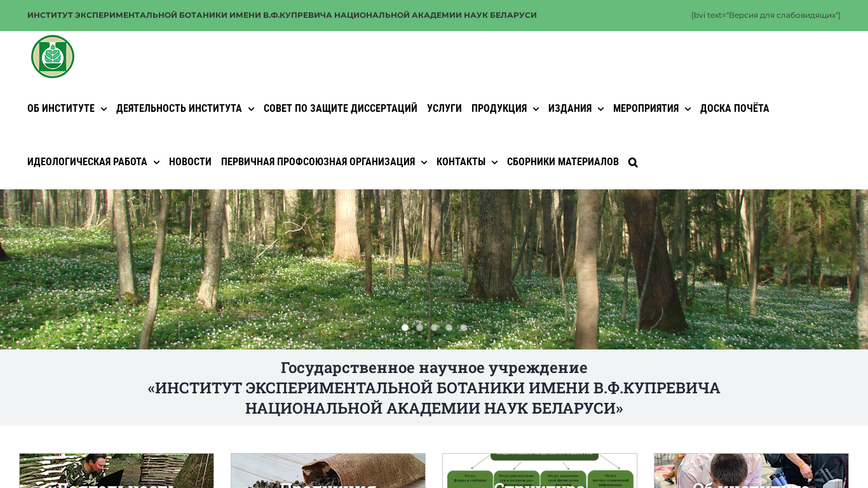Go to Совет по защите диссертаций page
The height and width of the screenshot is (488, 868).
[x=341, y=109]
